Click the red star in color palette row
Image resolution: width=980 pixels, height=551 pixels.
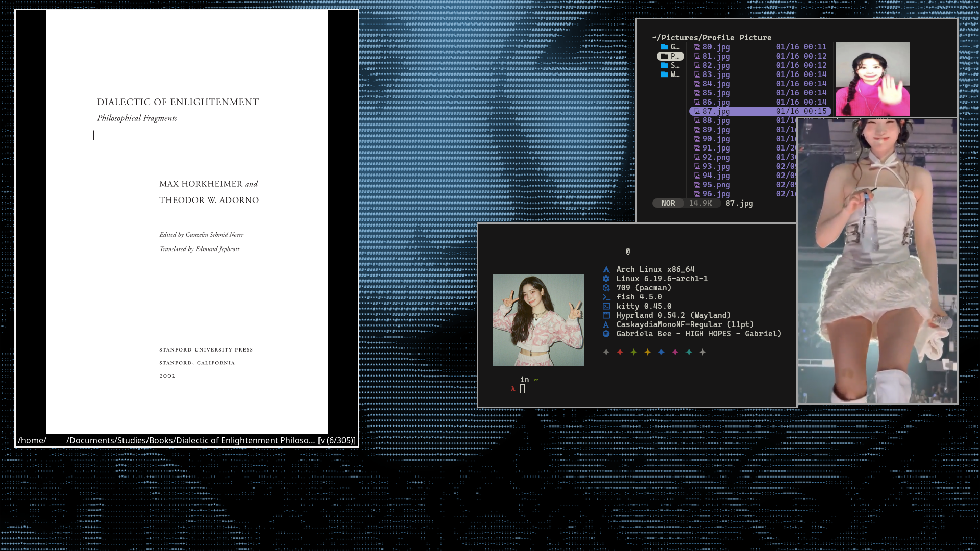click(620, 352)
